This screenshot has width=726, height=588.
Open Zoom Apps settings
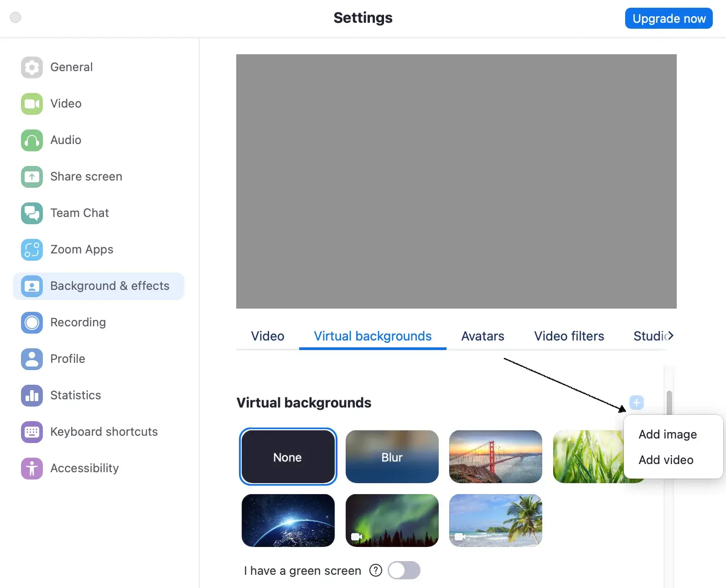pos(99,250)
